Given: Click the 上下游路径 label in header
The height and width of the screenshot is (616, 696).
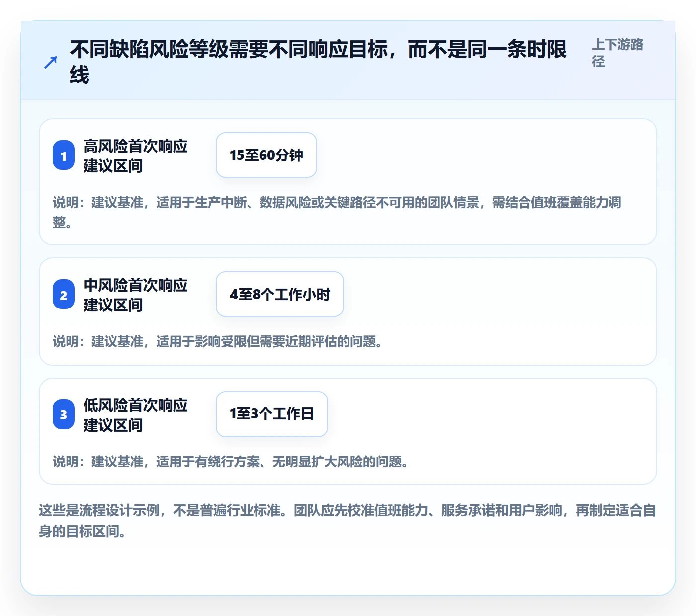Looking at the screenshot, I should [617, 53].
